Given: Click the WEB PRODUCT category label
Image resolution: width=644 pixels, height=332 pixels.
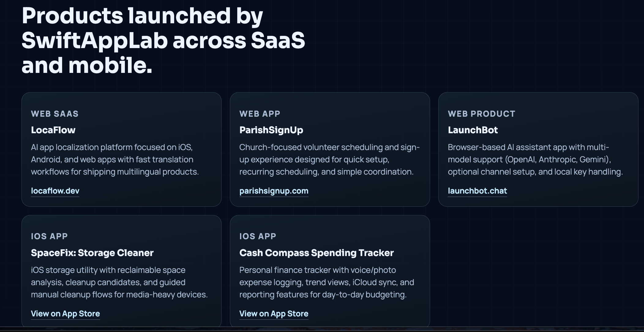Looking at the screenshot, I should tap(482, 114).
